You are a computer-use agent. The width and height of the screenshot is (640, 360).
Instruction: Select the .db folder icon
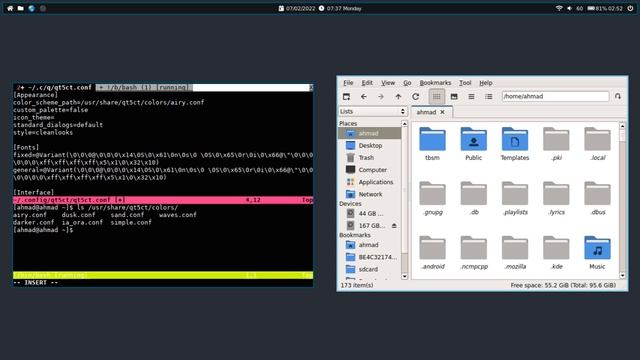click(473, 193)
